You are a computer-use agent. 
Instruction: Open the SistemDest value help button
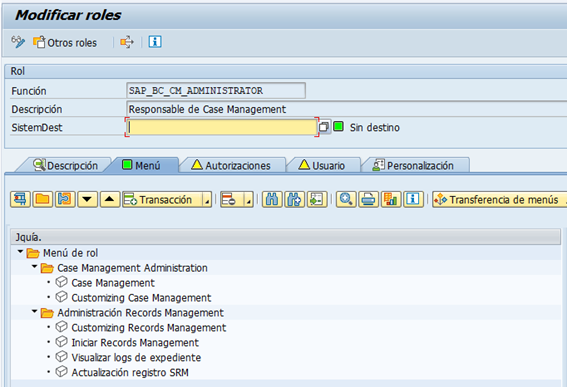click(x=324, y=127)
